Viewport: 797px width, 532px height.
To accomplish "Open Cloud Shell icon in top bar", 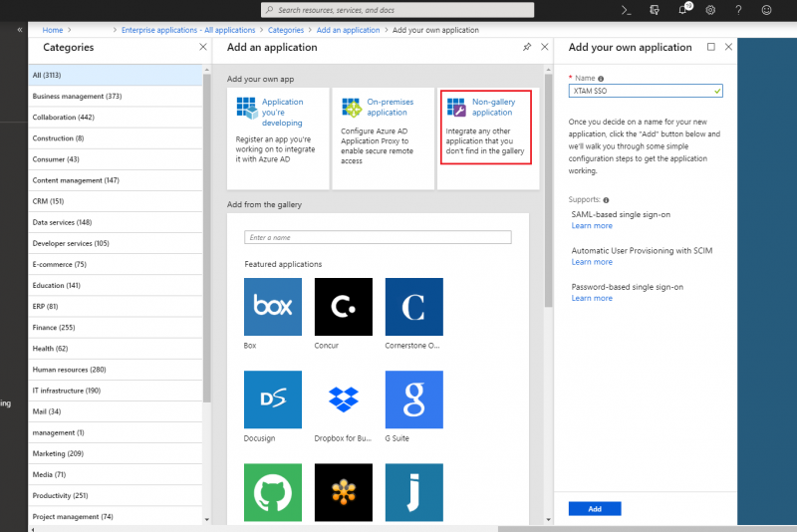I will click(626, 9).
